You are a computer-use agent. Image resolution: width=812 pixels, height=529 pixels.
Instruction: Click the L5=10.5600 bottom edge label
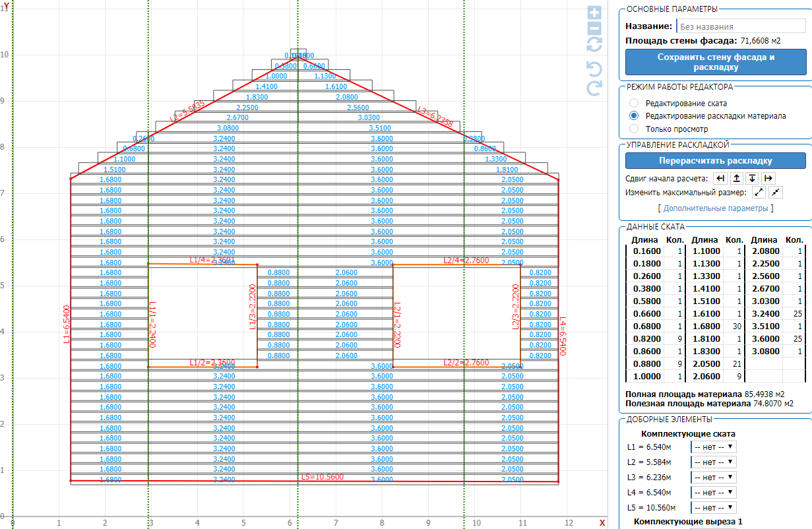click(322, 477)
